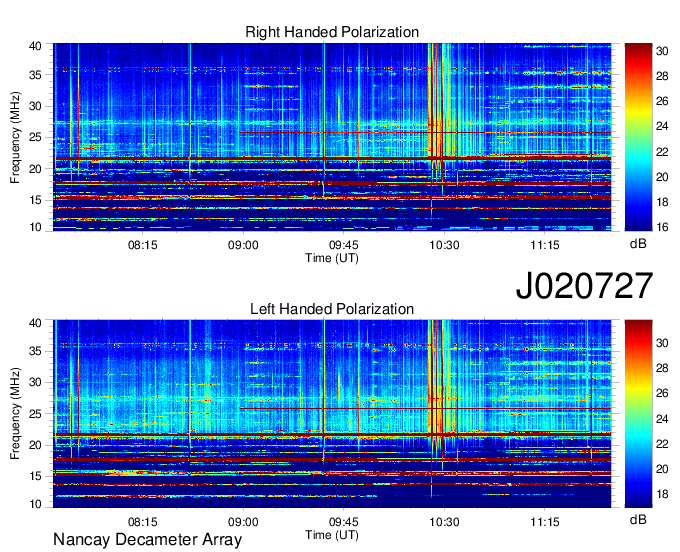Click the 'dB' unit of the bottom color bar

pyautogui.click(x=638, y=519)
